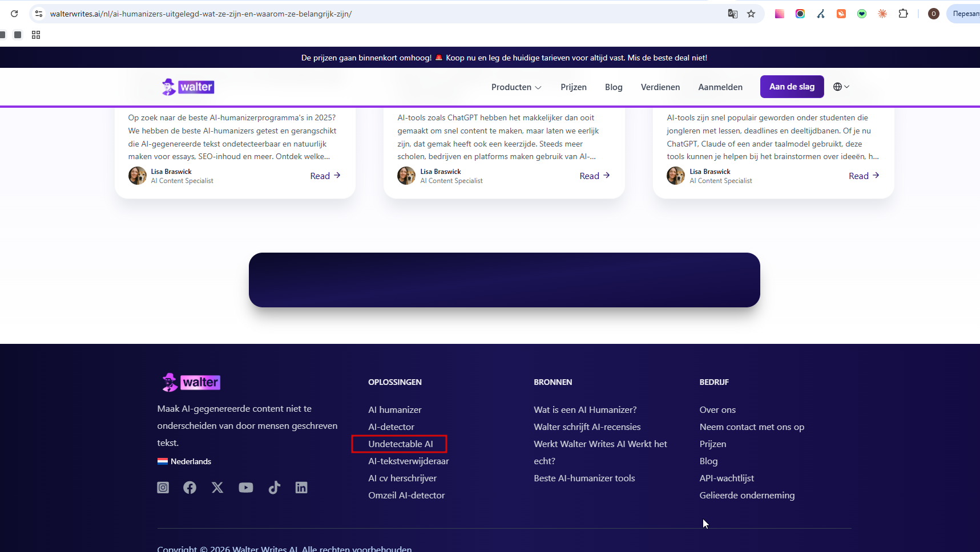This screenshot has height=552, width=980.
Task: Open AI-tekstverwijderaar footer link
Action: 409,461
